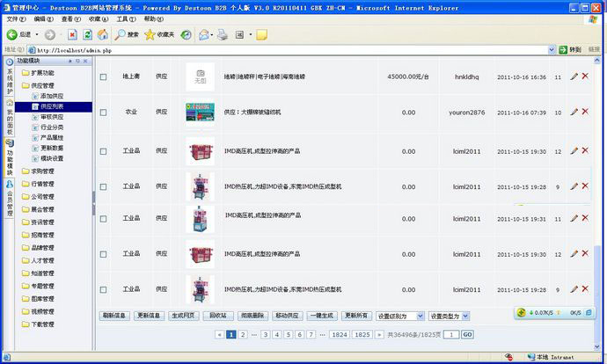Open the 设置级别为 dropdown
The image size is (607, 364).
click(399, 316)
